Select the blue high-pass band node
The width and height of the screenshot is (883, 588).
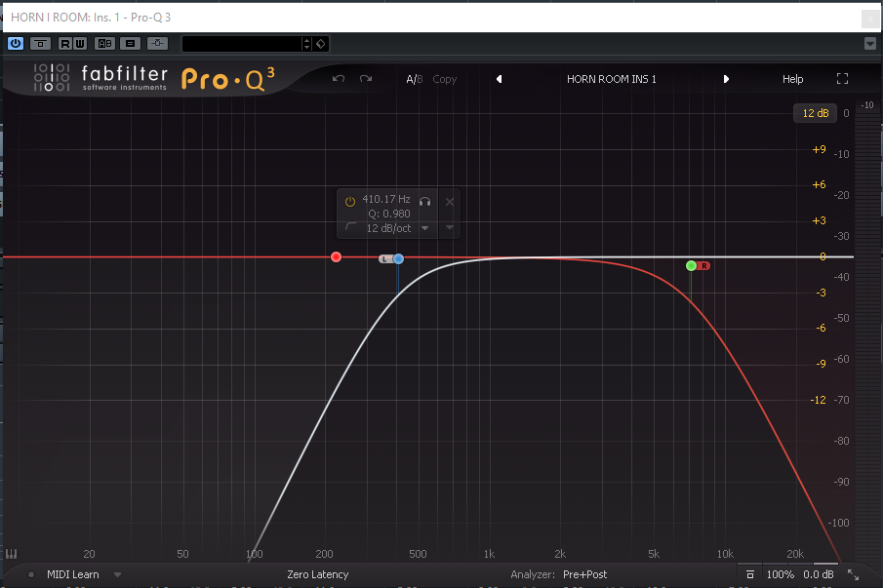399,258
